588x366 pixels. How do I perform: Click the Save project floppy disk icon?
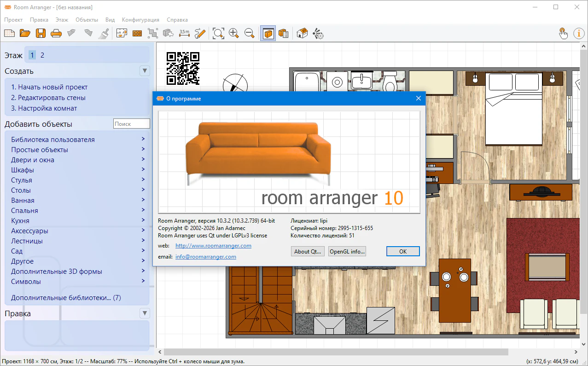(x=41, y=33)
